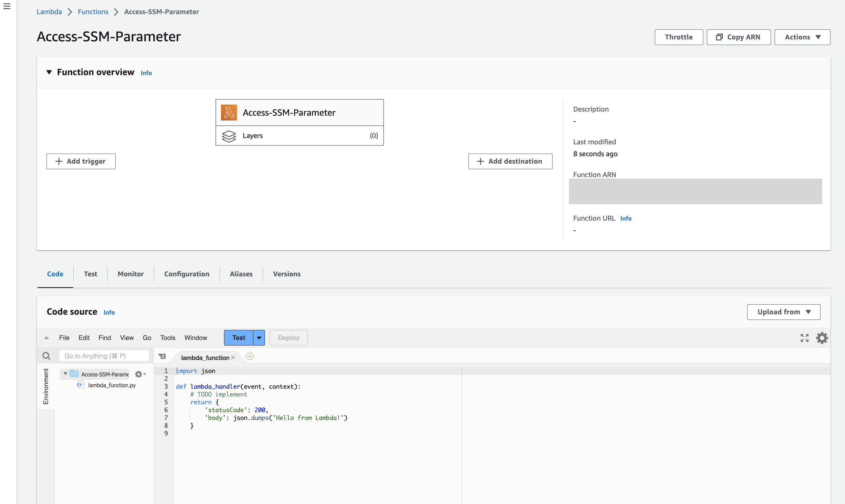Open the Upload from dropdown
This screenshot has width=845, height=504.
coord(784,312)
